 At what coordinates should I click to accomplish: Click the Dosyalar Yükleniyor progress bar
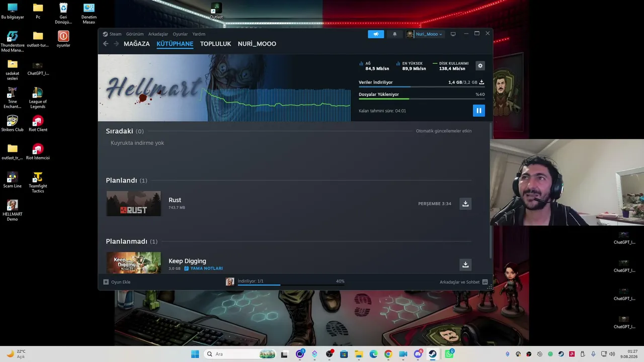[422, 99]
